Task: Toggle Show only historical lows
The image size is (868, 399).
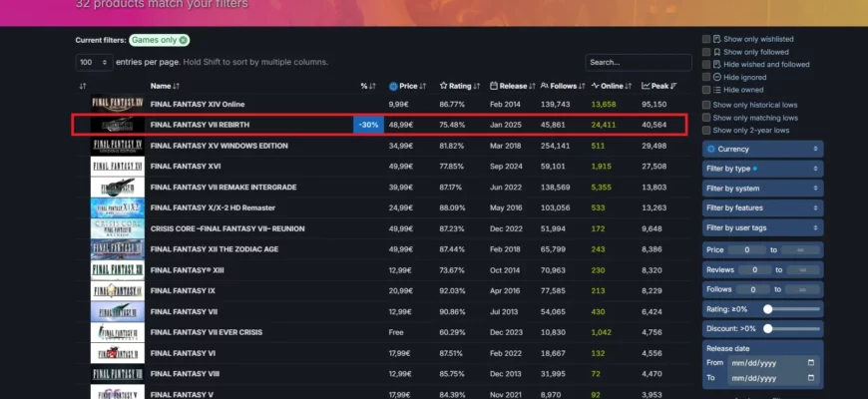Action: pyautogui.click(x=706, y=104)
